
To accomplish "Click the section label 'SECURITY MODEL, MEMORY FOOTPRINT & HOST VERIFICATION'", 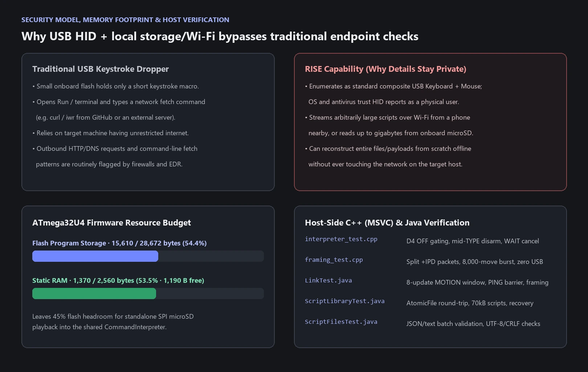I will tap(125, 20).
